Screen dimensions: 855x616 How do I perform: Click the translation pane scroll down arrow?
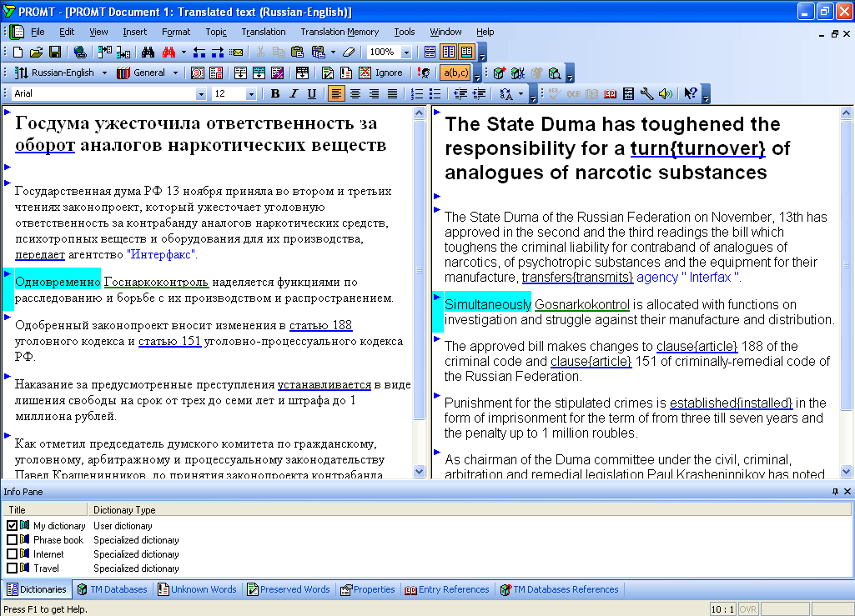point(846,472)
